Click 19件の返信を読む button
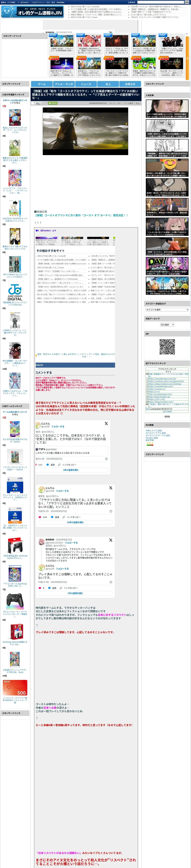The image size is (191, 868). [75, 522]
